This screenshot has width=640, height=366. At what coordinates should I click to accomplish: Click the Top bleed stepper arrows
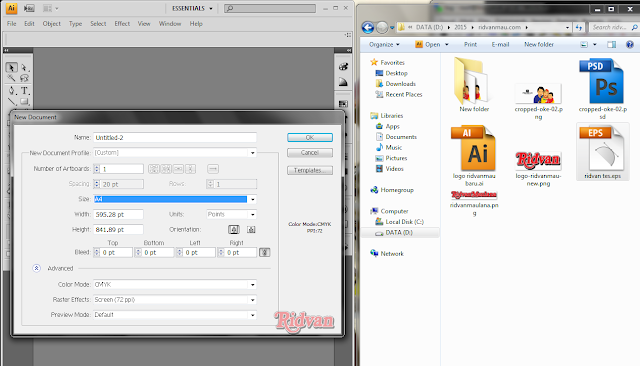click(97, 253)
